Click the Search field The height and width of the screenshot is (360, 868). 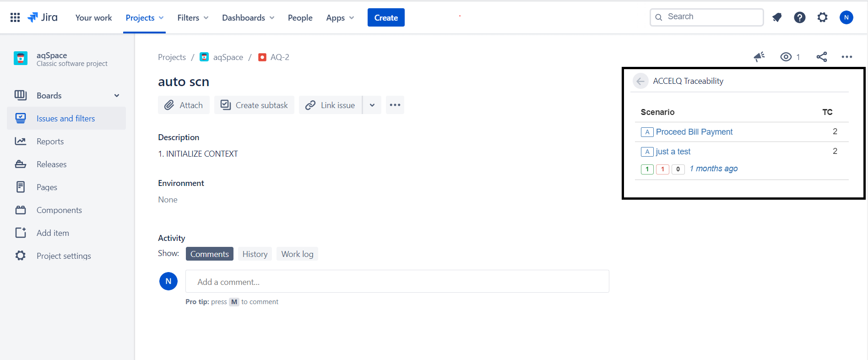pos(707,17)
